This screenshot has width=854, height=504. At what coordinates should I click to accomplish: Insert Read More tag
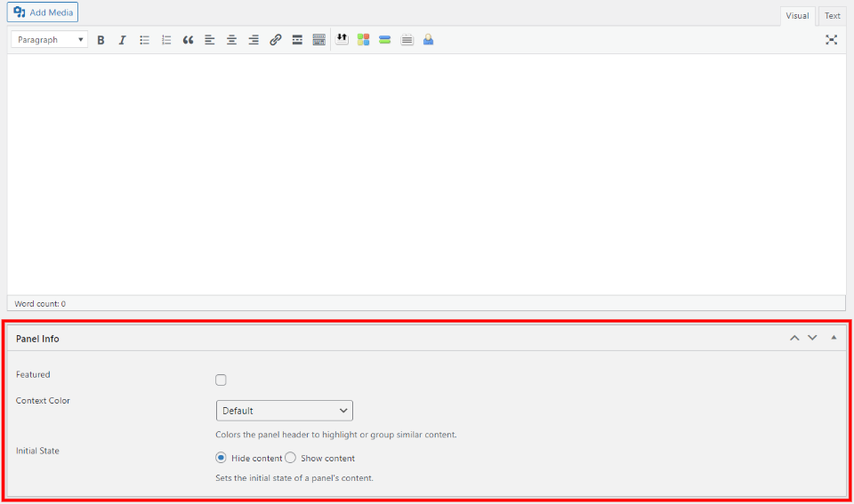point(297,40)
